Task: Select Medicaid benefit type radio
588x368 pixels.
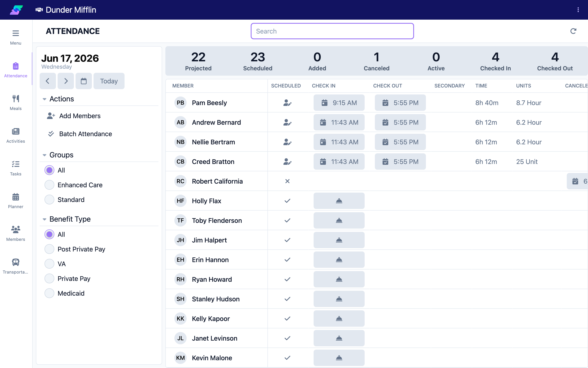Action: click(x=49, y=293)
